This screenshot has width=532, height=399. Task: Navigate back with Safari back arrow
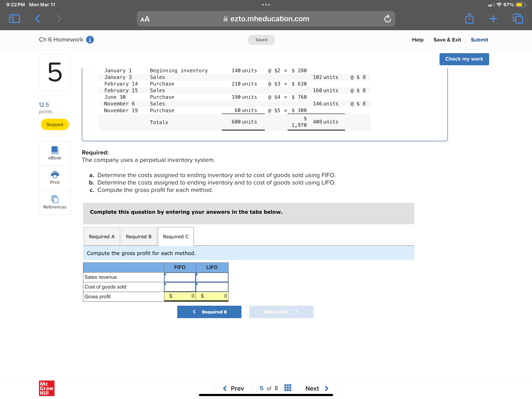pos(37,19)
